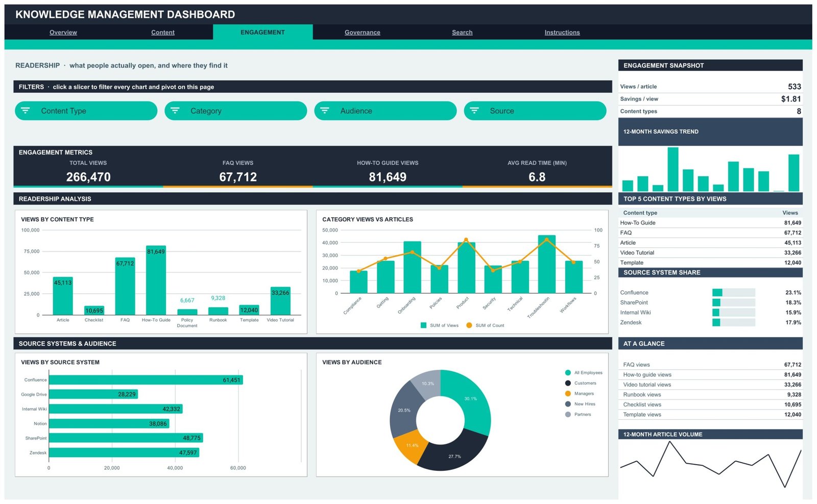Select the ENGAGEMENT tab
817x504 pixels.
262,32
